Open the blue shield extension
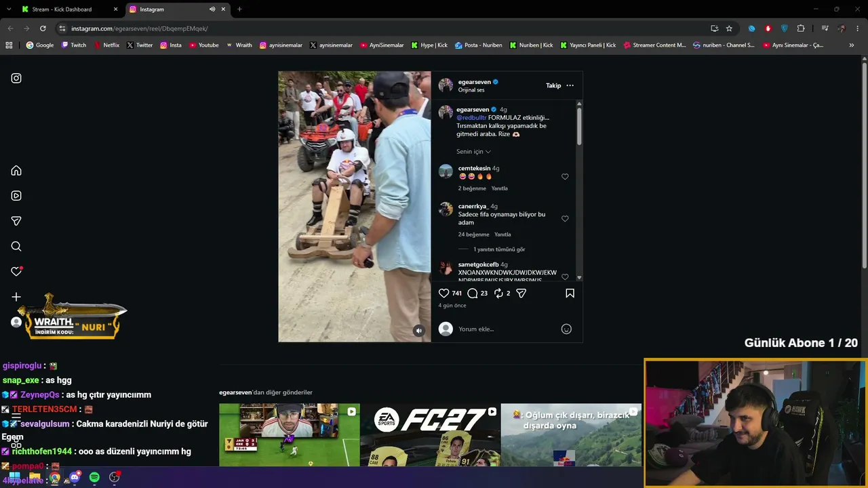Viewport: 868px width, 488px height. (x=785, y=28)
